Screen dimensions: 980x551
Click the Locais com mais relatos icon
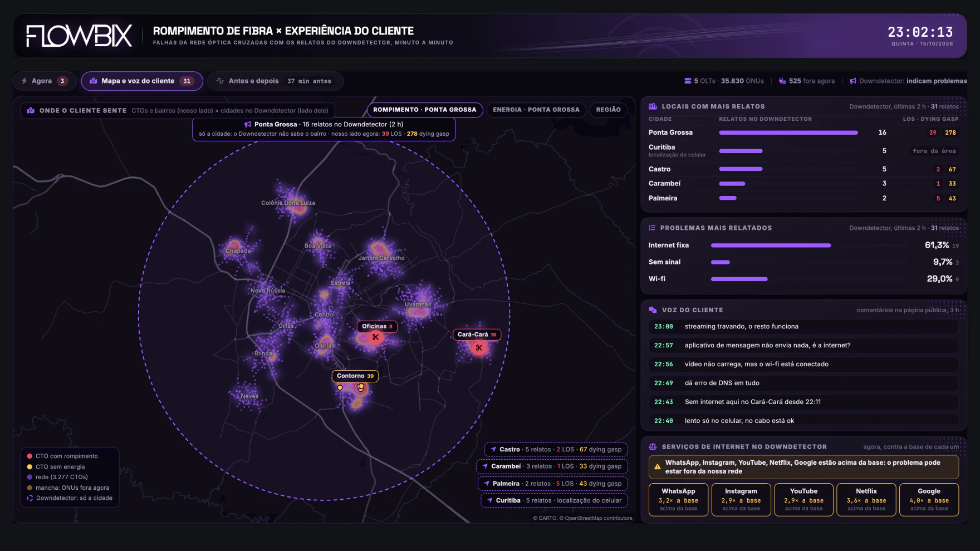click(x=653, y=106)
